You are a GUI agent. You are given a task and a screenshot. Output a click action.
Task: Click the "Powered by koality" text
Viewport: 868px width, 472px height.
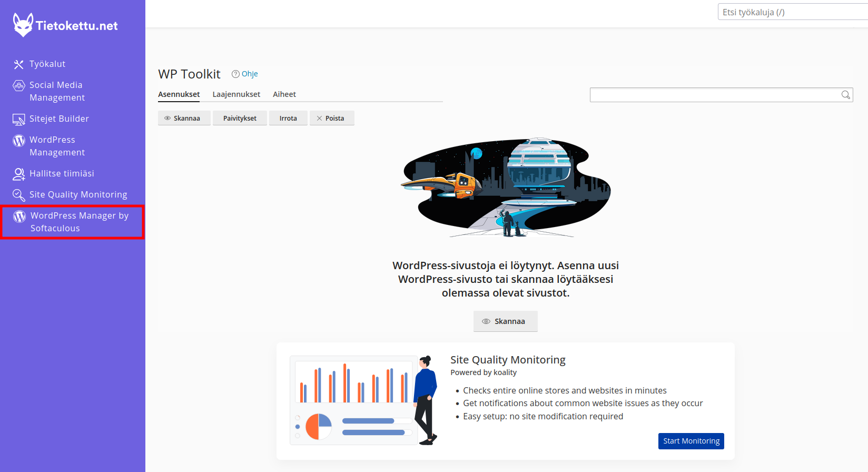pos(484,372)
